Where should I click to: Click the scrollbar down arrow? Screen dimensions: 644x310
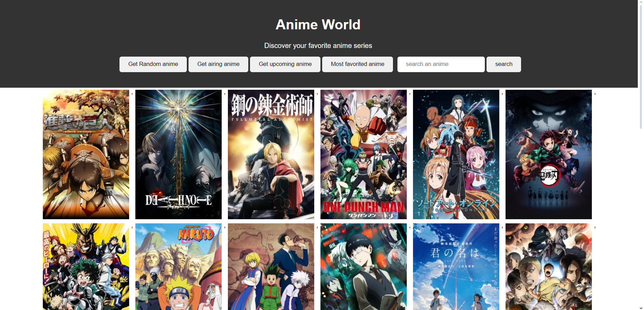click(x=641, y=308)
